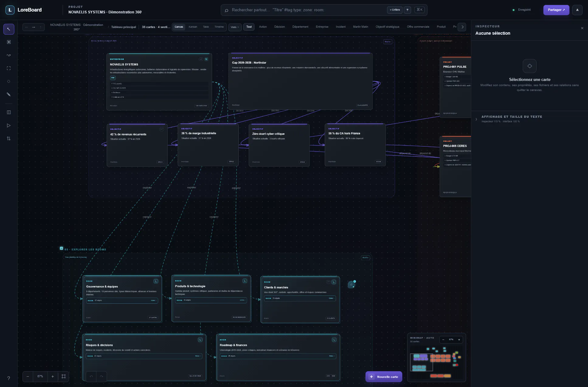This screenshot has height=387, width=588.
Task: Filter by Incident type
Action: point(341,27)
